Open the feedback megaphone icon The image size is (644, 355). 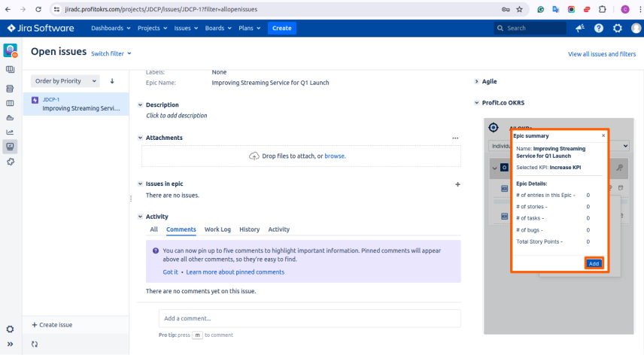[x=580, y=28]
